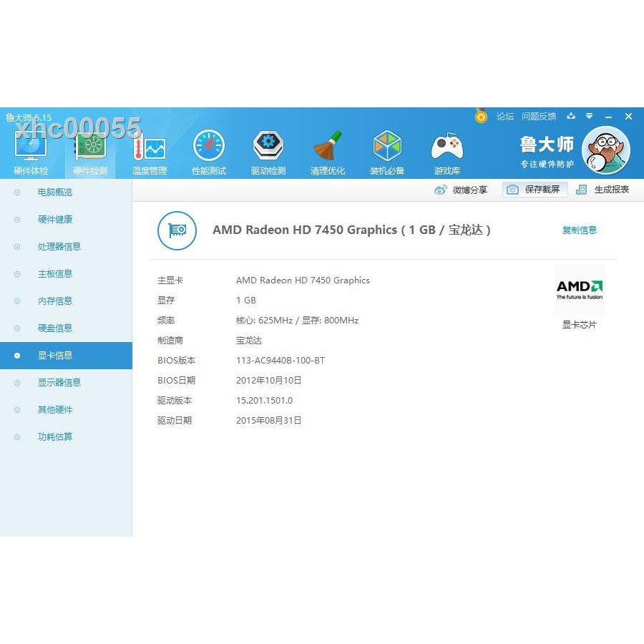Open 论坛 forum link

coord(504,117)
